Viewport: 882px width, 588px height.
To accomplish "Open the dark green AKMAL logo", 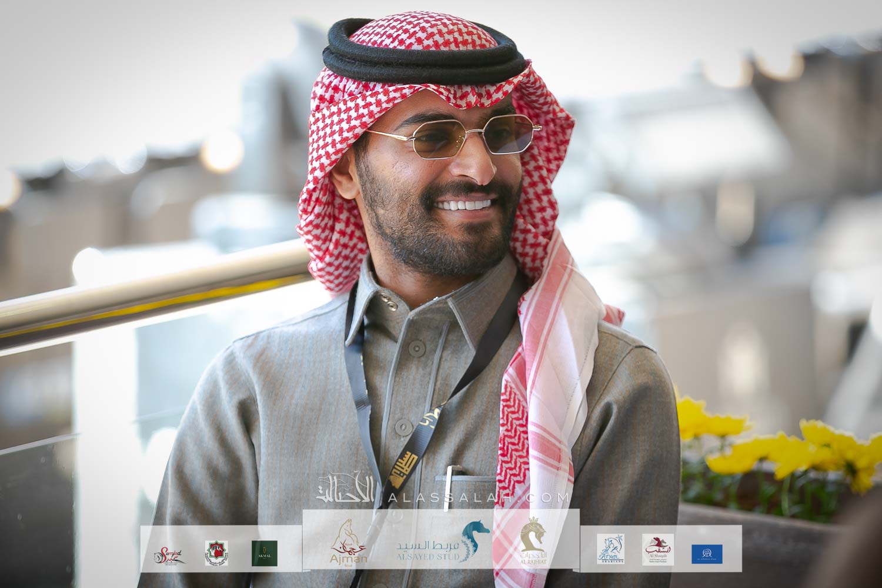I will pyautogui.click(x=264, y=553).
